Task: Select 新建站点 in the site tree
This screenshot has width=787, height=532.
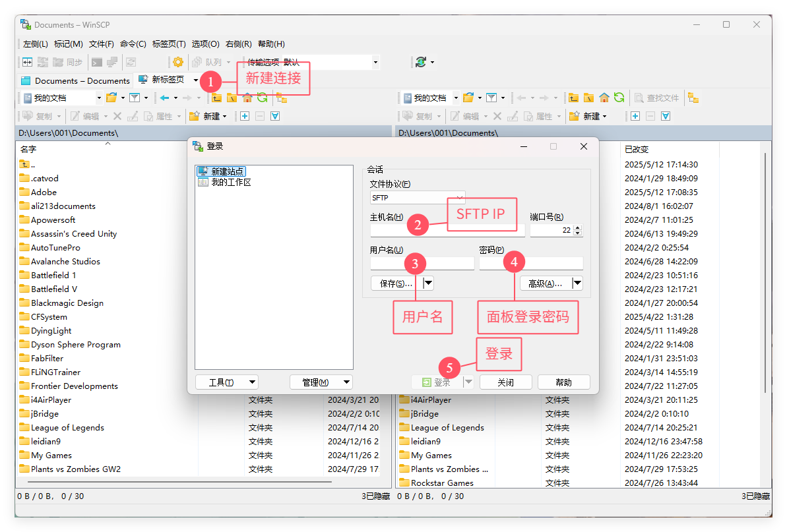Action: pos(222,171)
